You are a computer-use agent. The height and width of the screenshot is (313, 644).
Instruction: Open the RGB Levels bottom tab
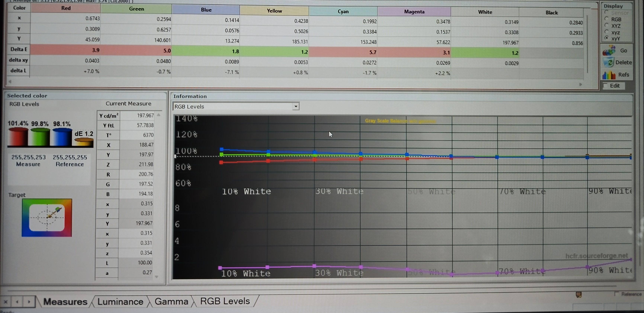tap(225, 301)
